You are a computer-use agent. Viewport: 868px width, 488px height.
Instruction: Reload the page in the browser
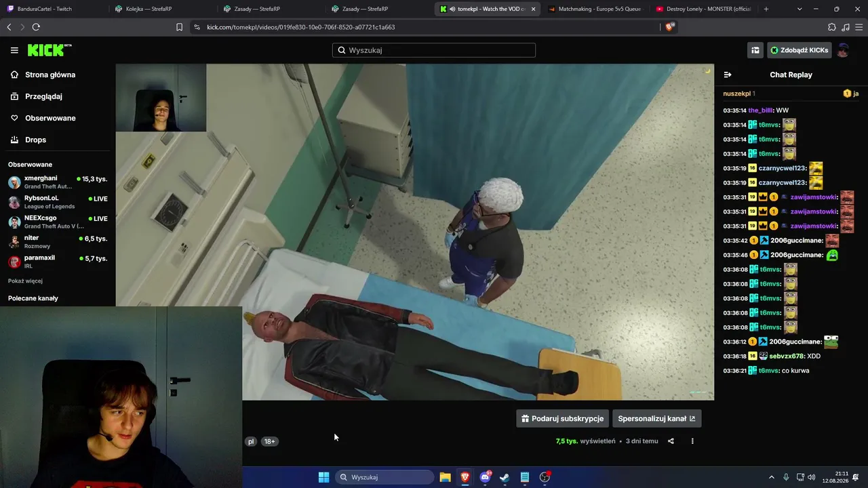point(36,27)
